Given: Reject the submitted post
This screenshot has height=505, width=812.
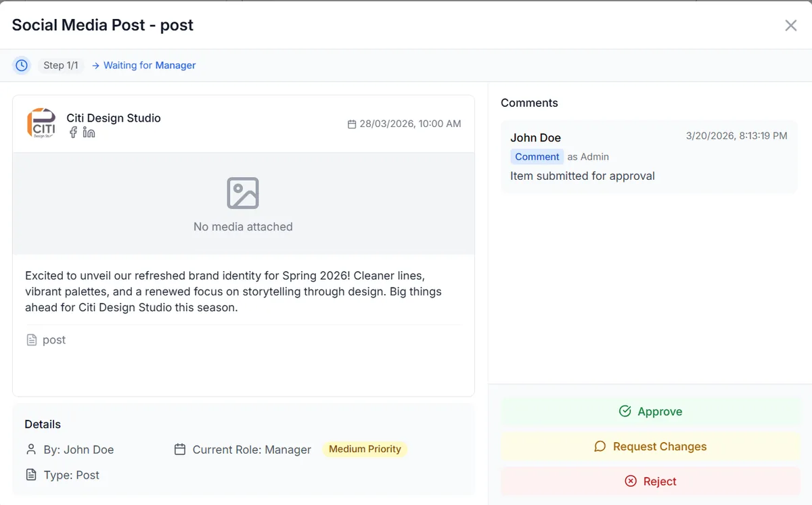Looking at the screenshot, I should coord(650,481).
